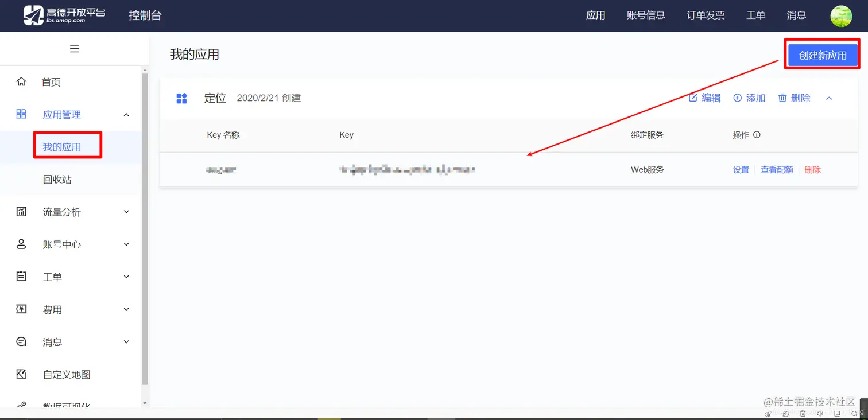Collapse the 定位 application panel chevron

tap(829, 98)
